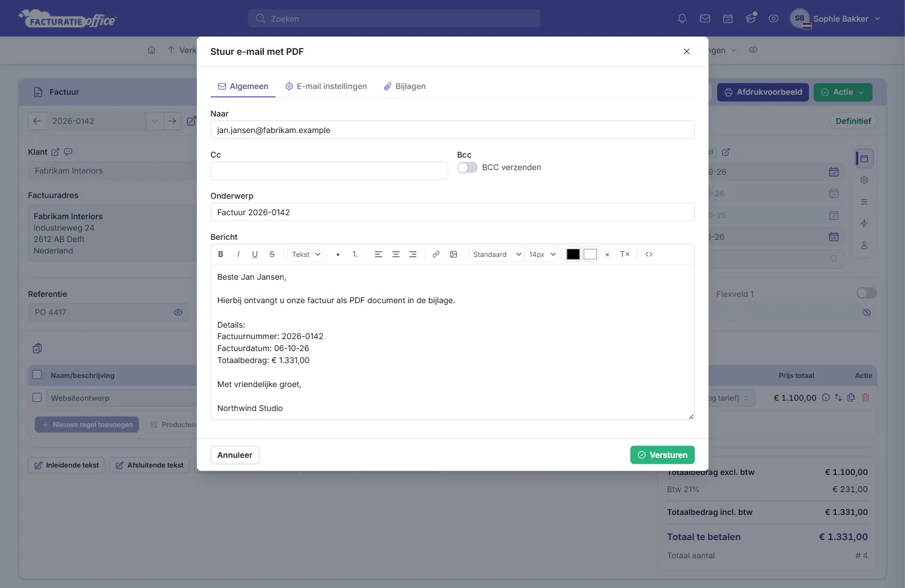This screenshot has width=905, height=588.
Task: Switch to the Bijlagen tab
Action: click(x=405, y=86)
